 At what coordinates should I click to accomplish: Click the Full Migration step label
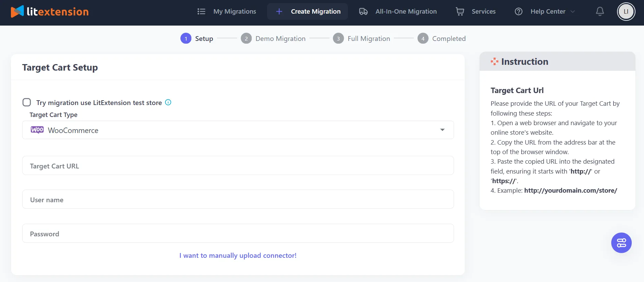[369, 39]
